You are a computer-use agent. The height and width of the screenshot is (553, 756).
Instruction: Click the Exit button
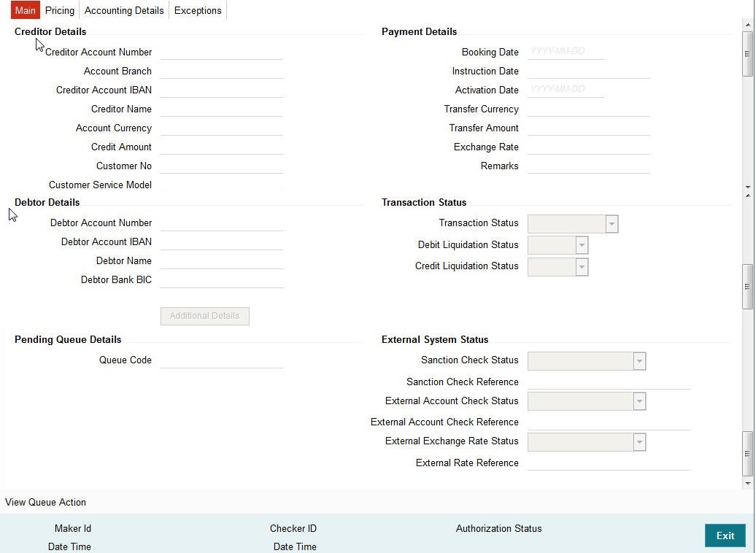(x=725, y=535)
